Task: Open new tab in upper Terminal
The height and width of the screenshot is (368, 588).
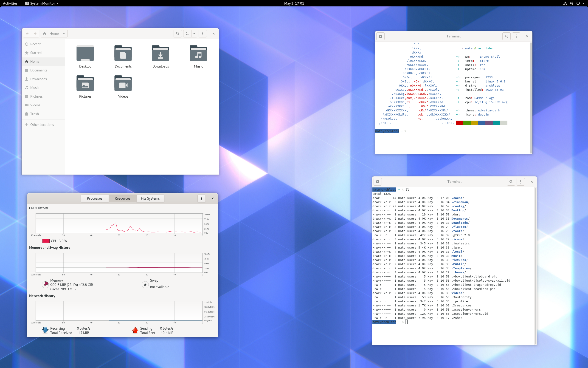Action: (380, 36)
